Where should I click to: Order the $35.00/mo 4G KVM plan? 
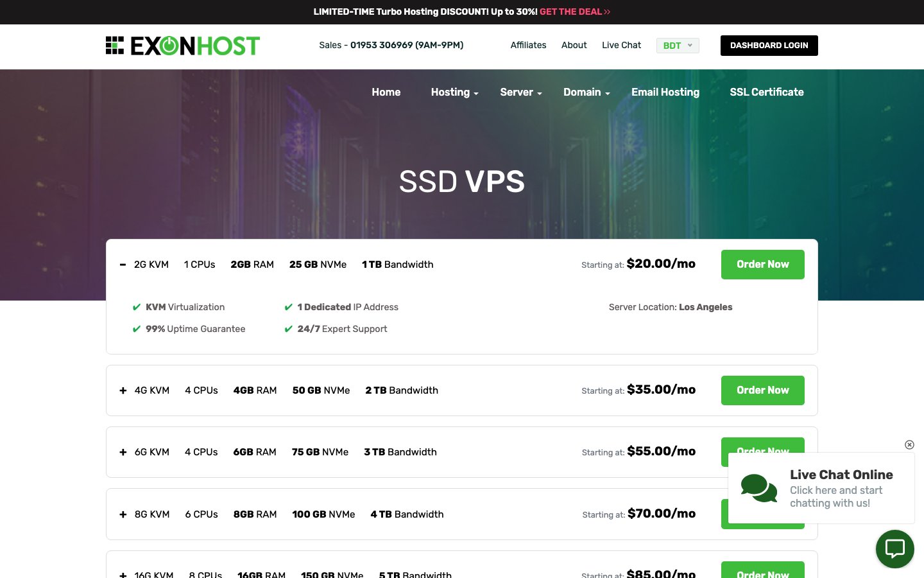(x=762, y=390)
